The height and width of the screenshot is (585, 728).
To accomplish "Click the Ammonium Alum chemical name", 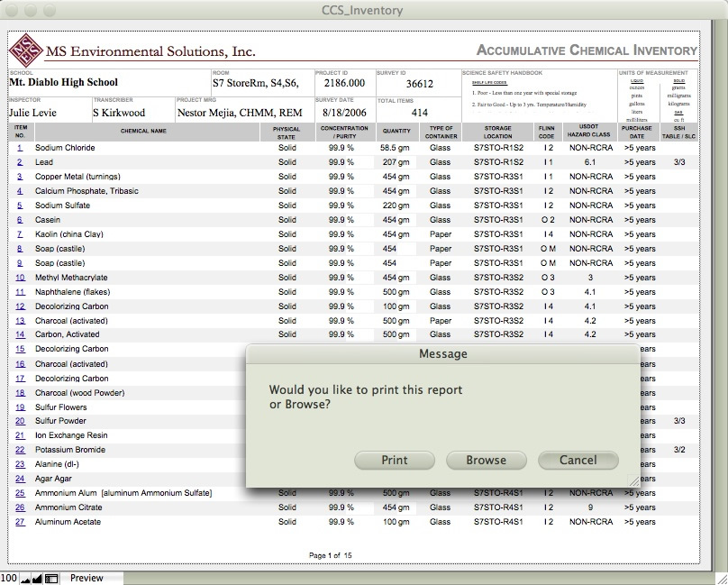I will [123, 493].
